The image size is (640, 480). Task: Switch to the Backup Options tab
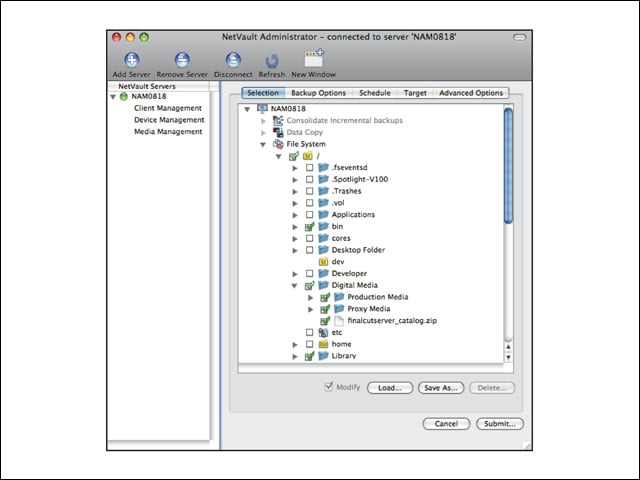318,93
